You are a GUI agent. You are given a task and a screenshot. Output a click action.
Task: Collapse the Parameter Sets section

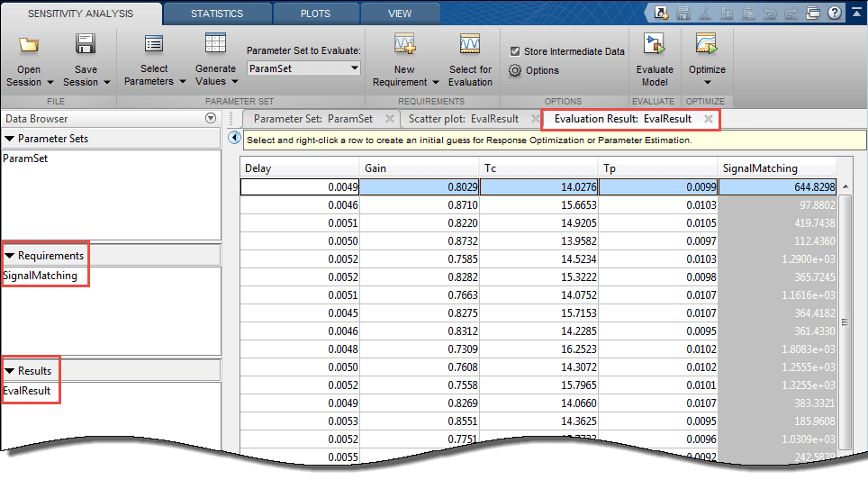pyautogui.click(x=10, y=139)
